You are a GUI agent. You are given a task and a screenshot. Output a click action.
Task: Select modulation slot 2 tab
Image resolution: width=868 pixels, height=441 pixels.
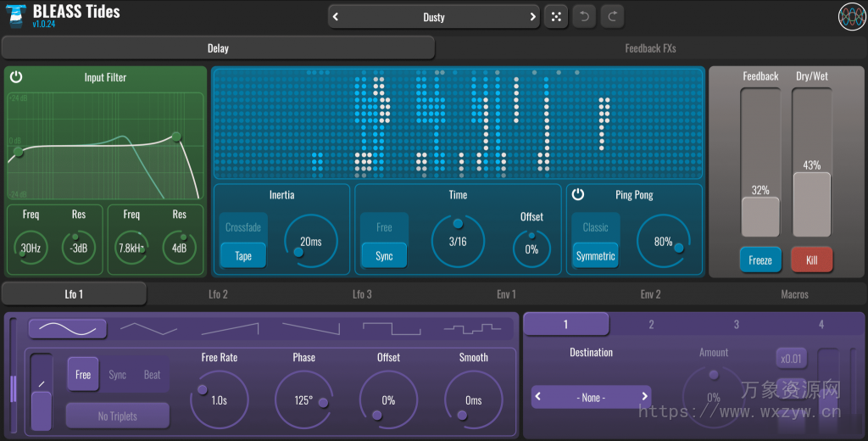[x=651, y=324]
